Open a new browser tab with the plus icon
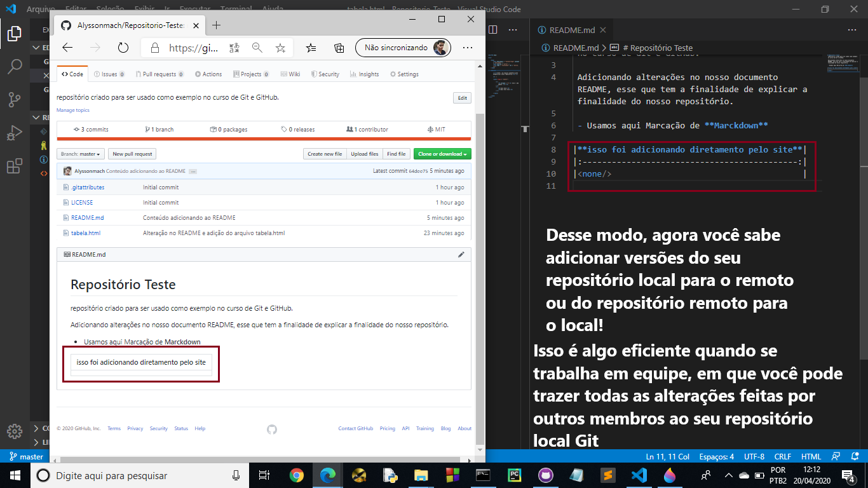Viewport: 868px width, 488px height. 216,25
